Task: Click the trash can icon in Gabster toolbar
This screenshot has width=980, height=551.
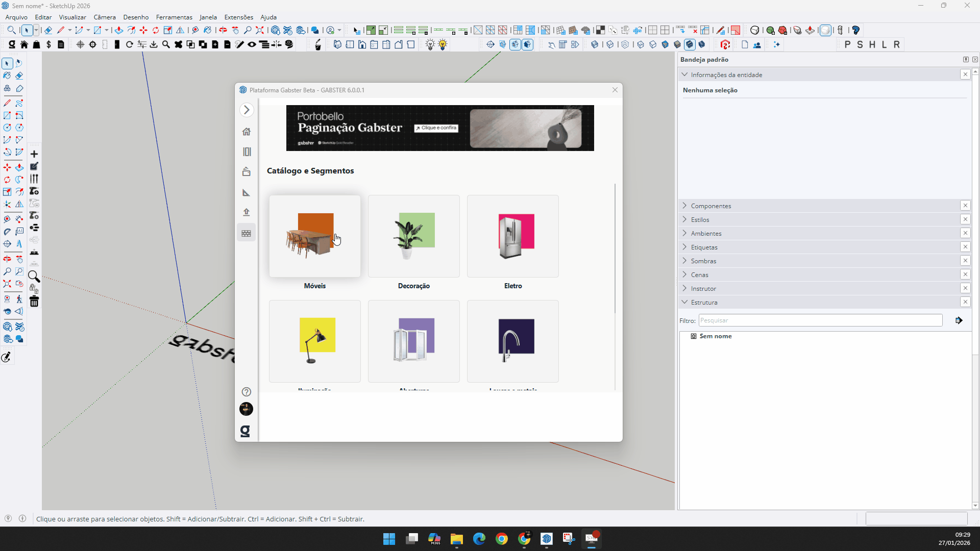Action: point(34,302)
